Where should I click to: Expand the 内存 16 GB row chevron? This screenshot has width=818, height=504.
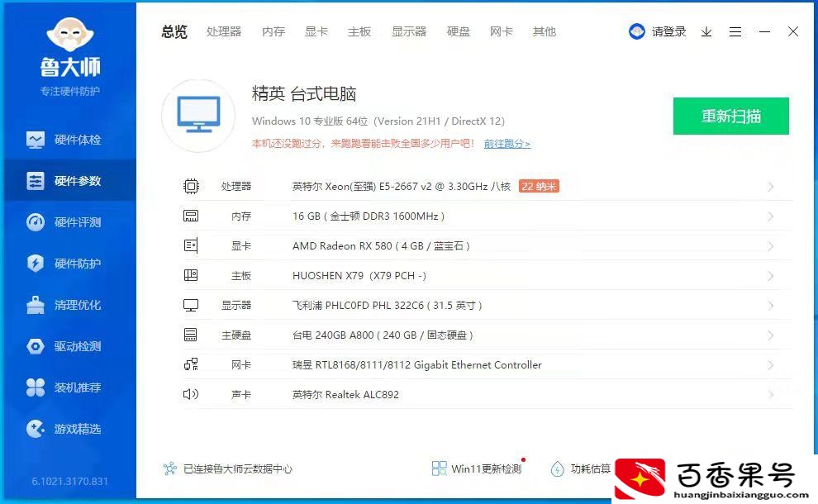click(x=771, y=216)
